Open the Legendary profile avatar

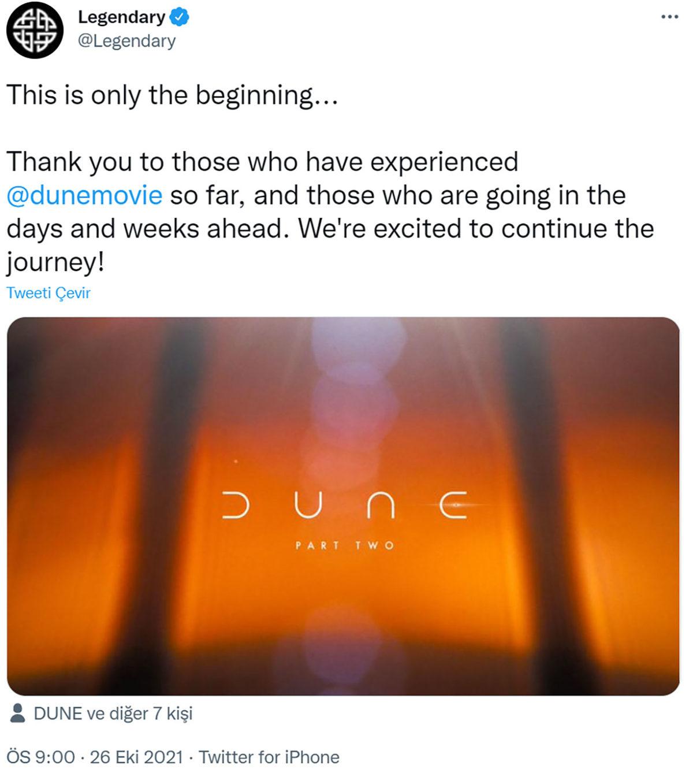coord(35,30)
